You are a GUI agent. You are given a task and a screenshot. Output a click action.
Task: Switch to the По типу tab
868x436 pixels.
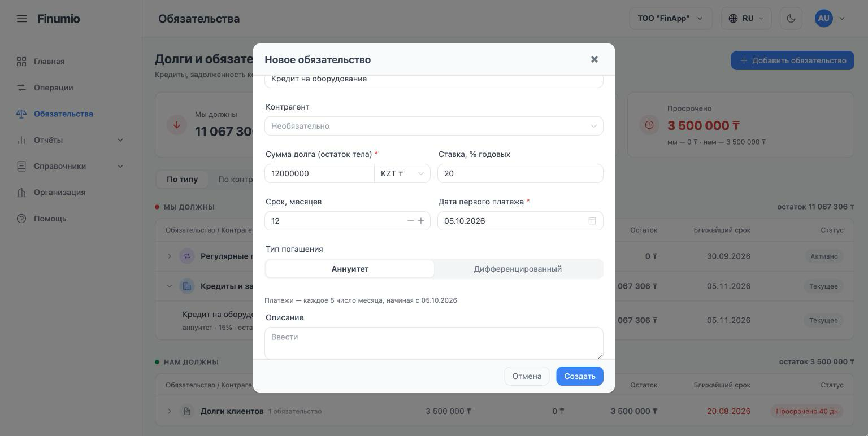[x=182, y=180]
